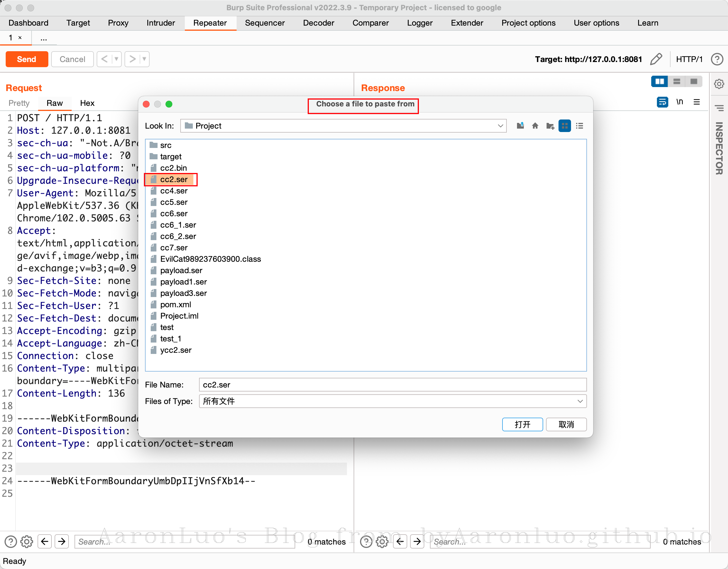The height and width of the screenshot is (569, 728).
Task: Click the 打开 open button
Action: tap(522, 424)
